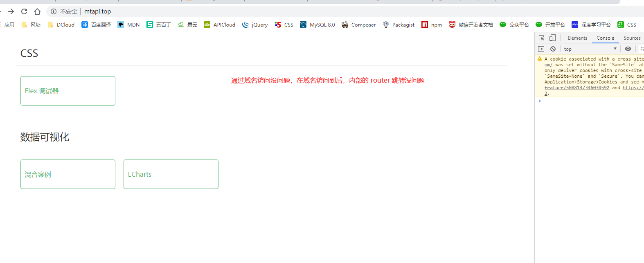
Task: Open the APICloud bookmark
Action: tap(219, 25)
